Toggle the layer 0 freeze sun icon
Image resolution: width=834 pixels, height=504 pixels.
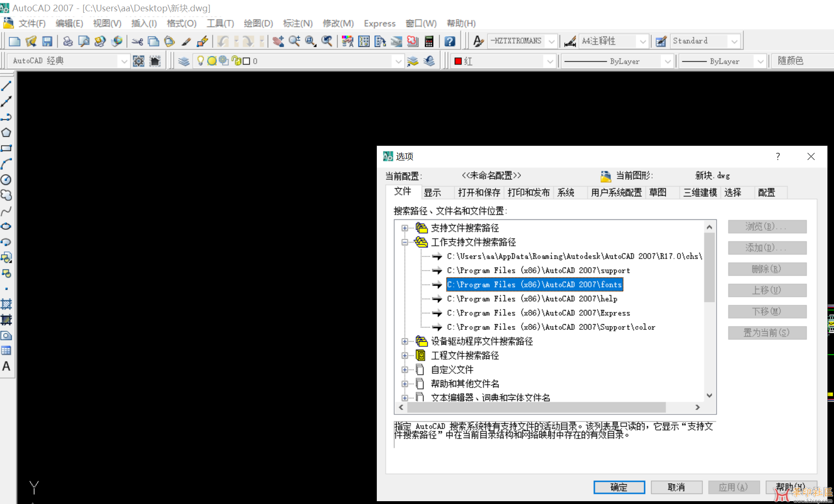click(x=212, y=60)
